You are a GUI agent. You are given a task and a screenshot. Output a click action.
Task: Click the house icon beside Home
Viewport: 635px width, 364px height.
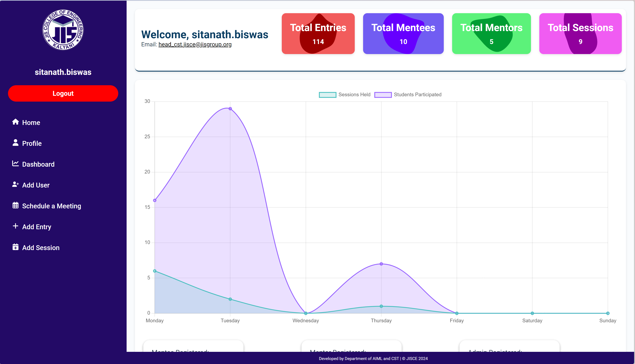pyautogui.click(x=16, y=122)
